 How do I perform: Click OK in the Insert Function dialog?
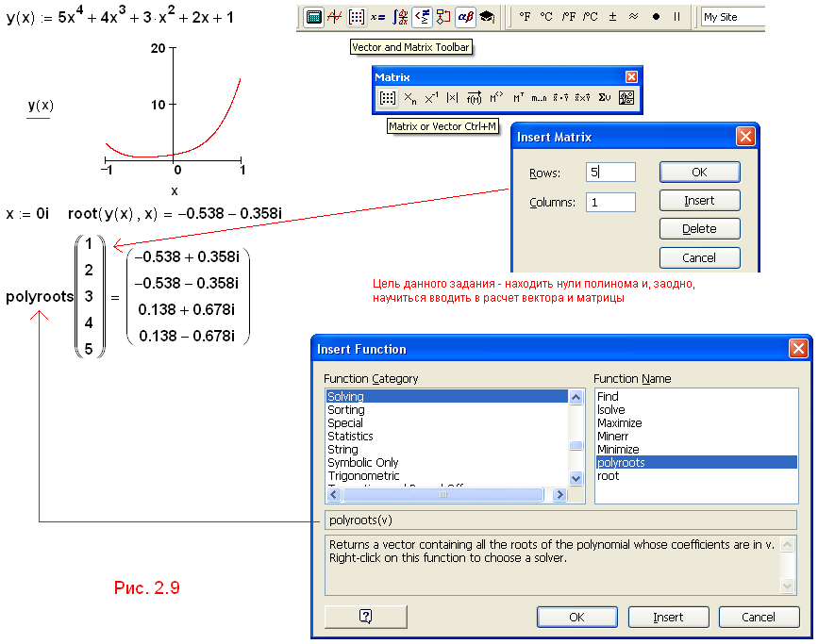[x=577, y=617]
